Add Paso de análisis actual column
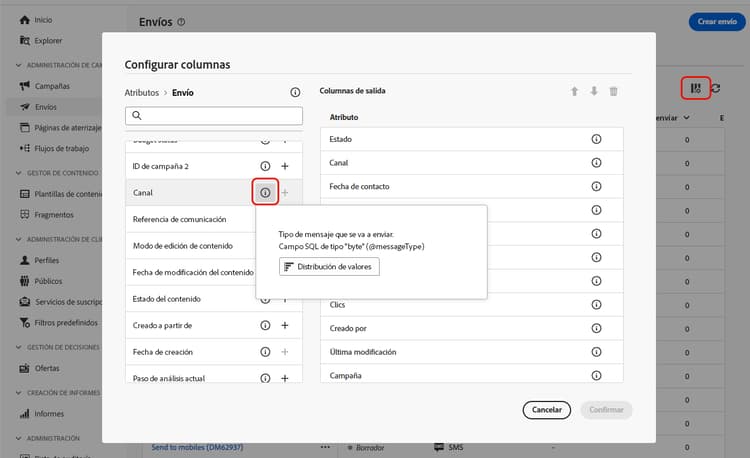750x458 pixels. click(285, 378)
